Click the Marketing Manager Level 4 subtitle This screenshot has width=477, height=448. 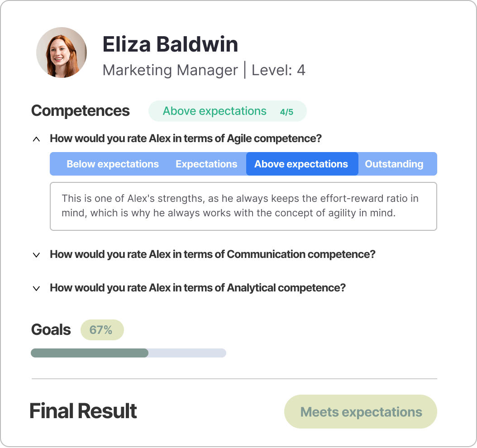pyautogui.click(x=205, y=70)
